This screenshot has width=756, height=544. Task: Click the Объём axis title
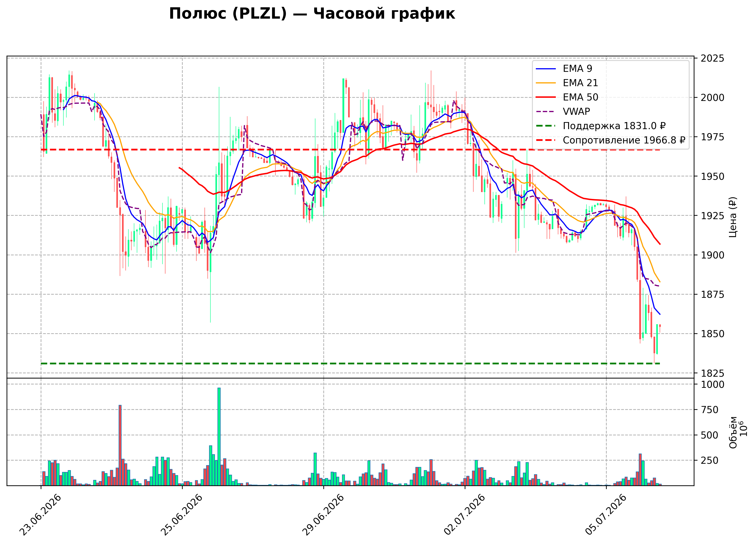(x=733, y=433)
